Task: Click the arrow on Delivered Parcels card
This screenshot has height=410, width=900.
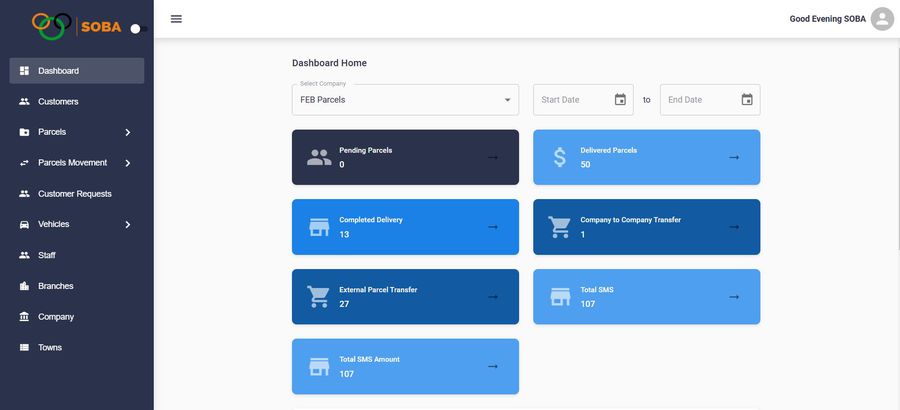Action: [x=734, y=157]
